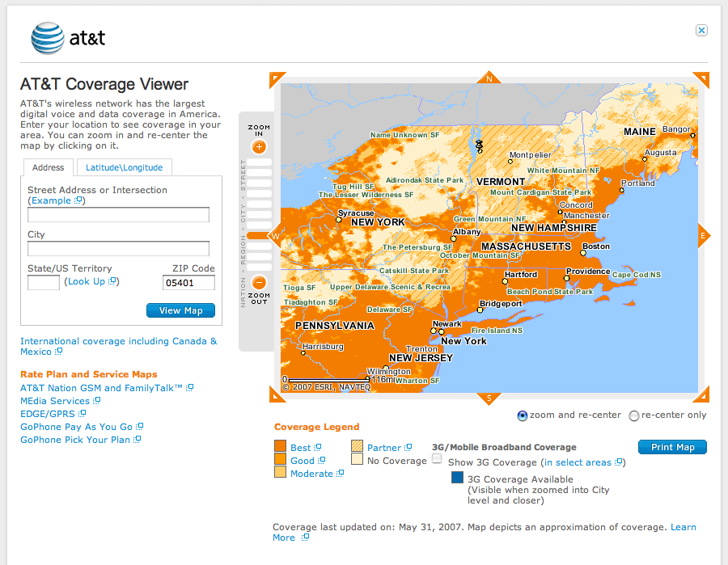Open GoPhone Pay As You Go link
This screenshot has width=728, height=565.
(x=76, y=427)
